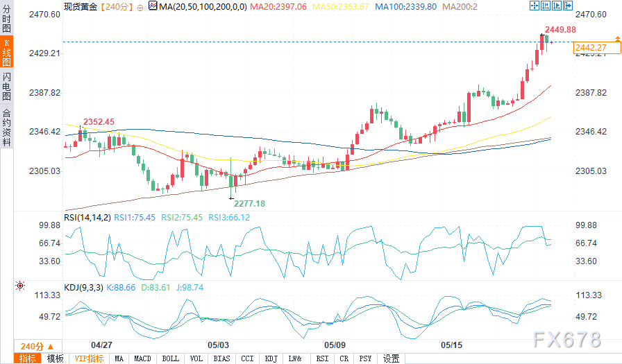
Task: Click the RSI3:66.12 reading
Action: 229,218
